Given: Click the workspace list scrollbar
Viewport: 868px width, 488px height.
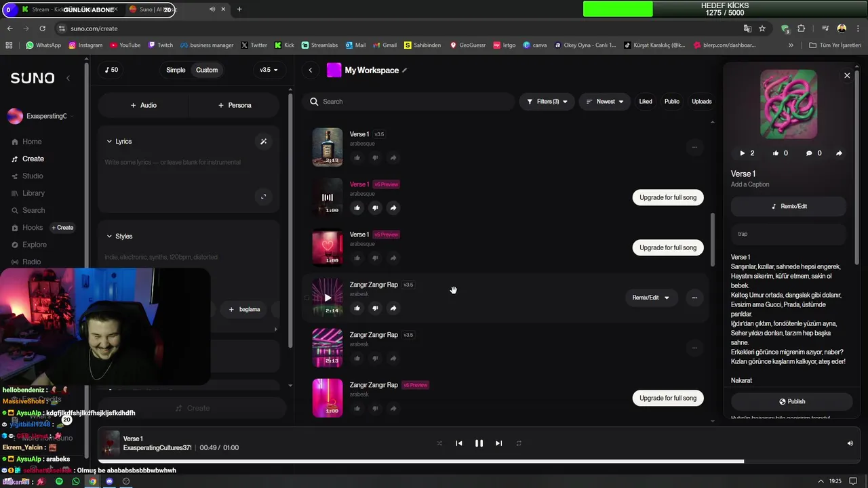Looking at the screenshot, I should pos(712,241).
